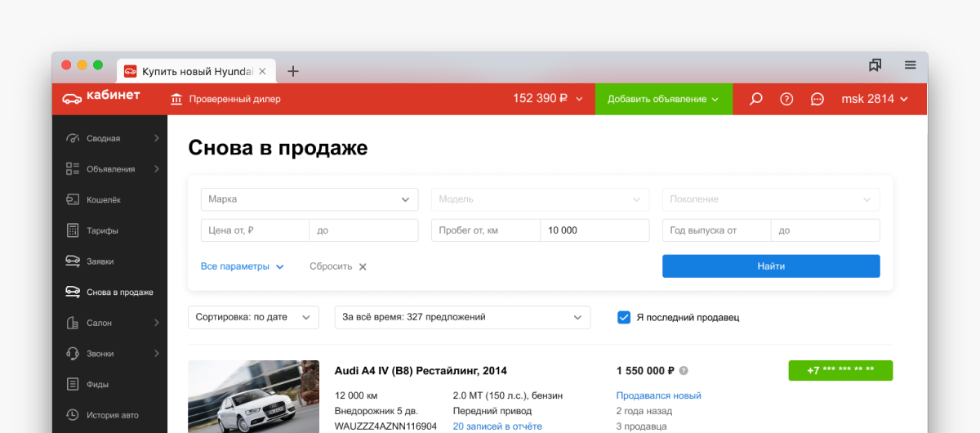Viewport: 980px width, 433px height.
Task: Open Audi A4 IV (B8) listing title
Action: (421, 370)
